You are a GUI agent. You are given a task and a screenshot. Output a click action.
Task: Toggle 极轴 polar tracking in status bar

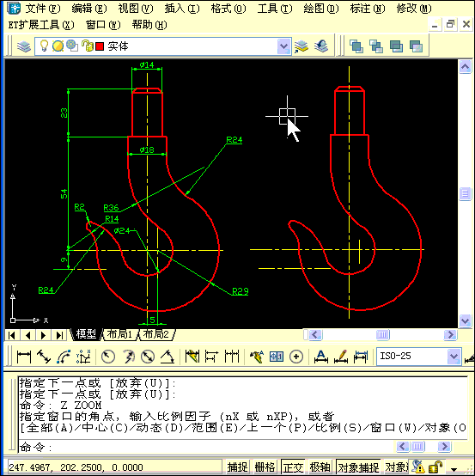[x=320, y=467]
